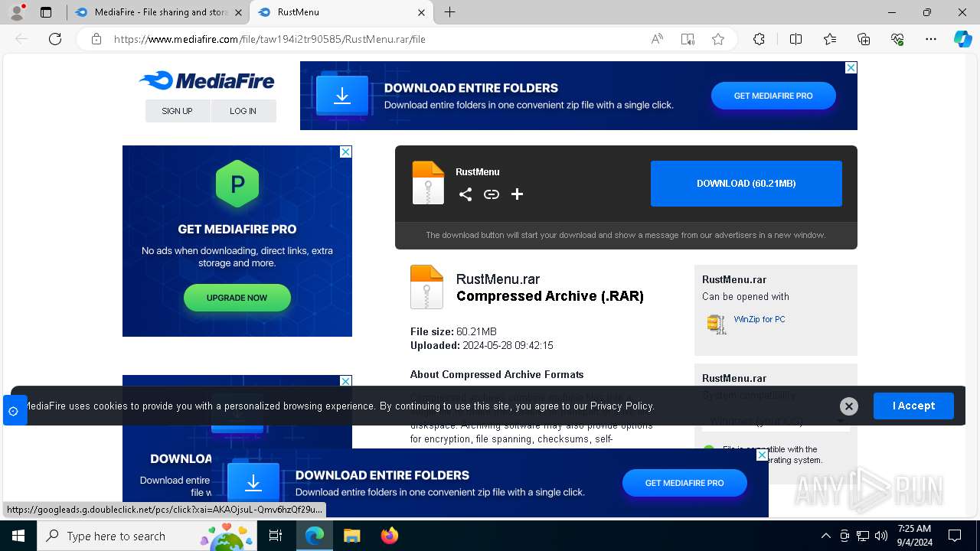Screen dimensions: 980x551
Task: Close the RustMenu tab
Action: [422, 12]
